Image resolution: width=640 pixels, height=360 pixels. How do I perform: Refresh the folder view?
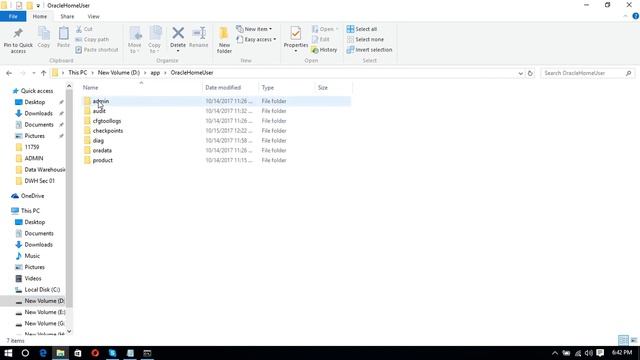click(x=530, y=73)
